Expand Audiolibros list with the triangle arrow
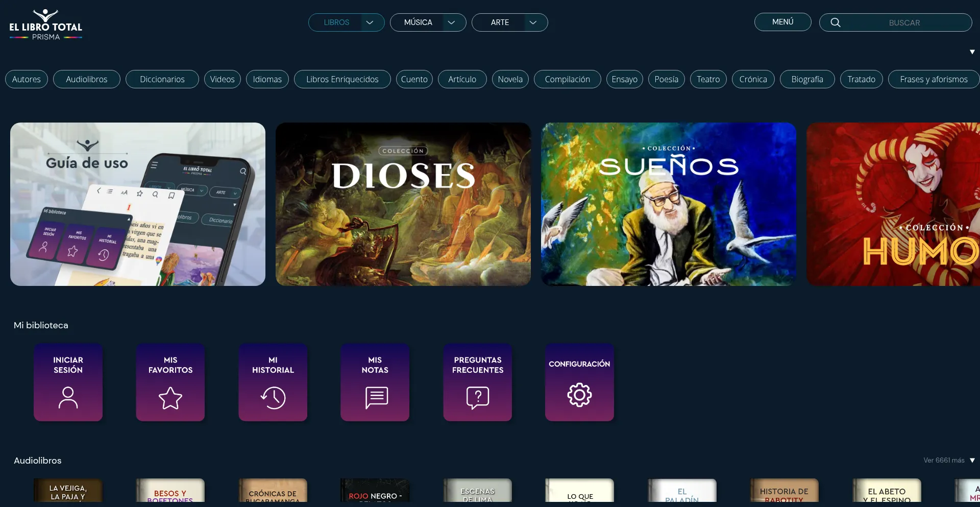 tap(972, 461)
